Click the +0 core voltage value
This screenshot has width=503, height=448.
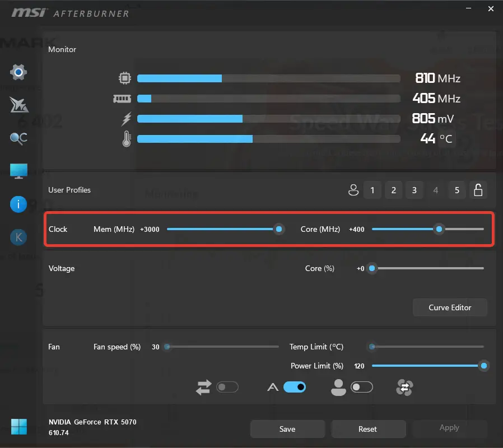click(361, 268)
